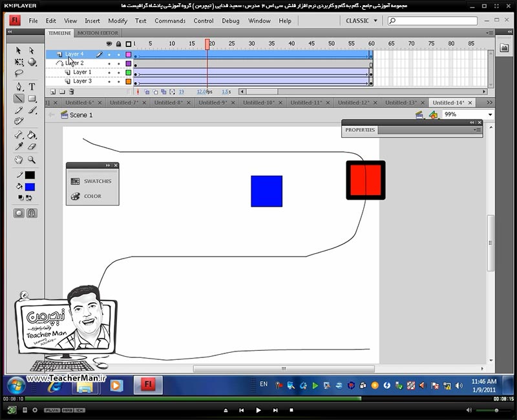Click the Edit Symbols icon
This screenshot has height=420, width=517.
click(x=433, y=115)
